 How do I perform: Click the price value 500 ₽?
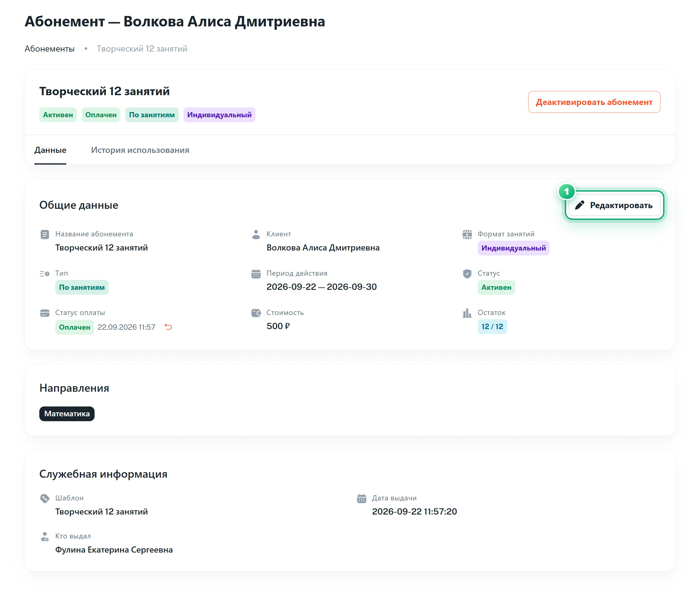[278, 326]
